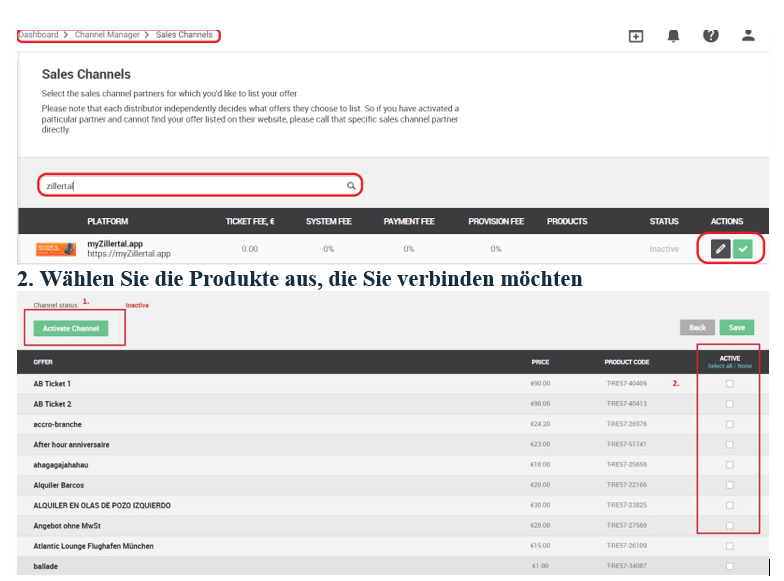Image resolution: width=784 pixels, height=581 pixels.
Task: Check the ahagagajahahau checkbox
Action: tap(730, 464)
